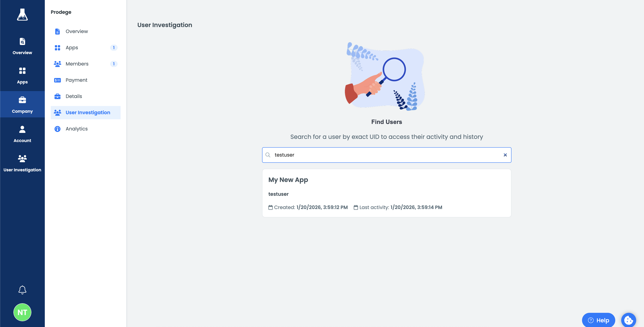Viewport: 644px width, 327px height.
Task: Click the search magnifier icon in field
Action: click(268, 155)
